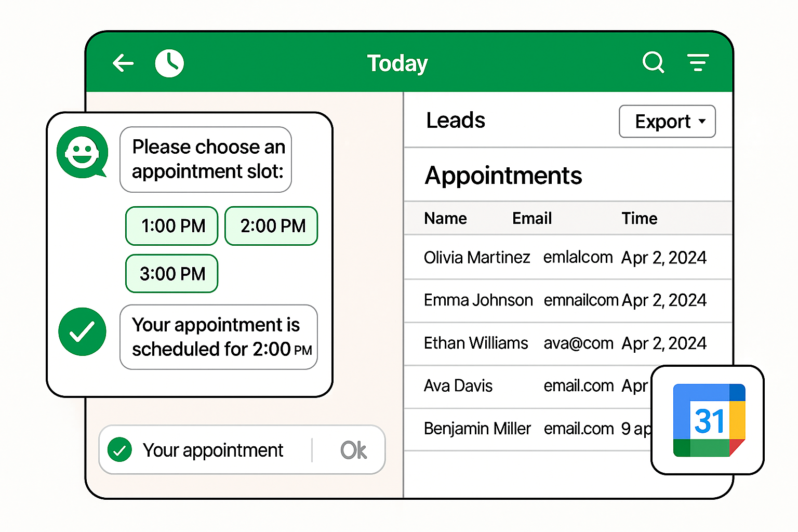Select the Olivia Martinez row
798x532 pixels.
click(477, 258)
